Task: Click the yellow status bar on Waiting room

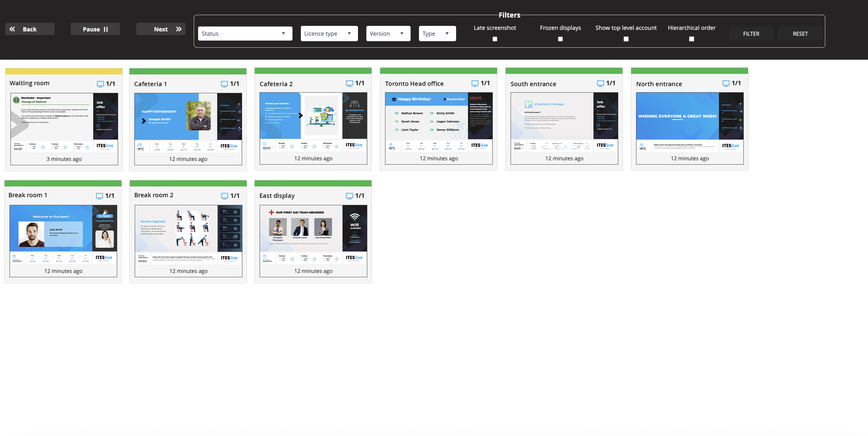Action: click(64, 71)
